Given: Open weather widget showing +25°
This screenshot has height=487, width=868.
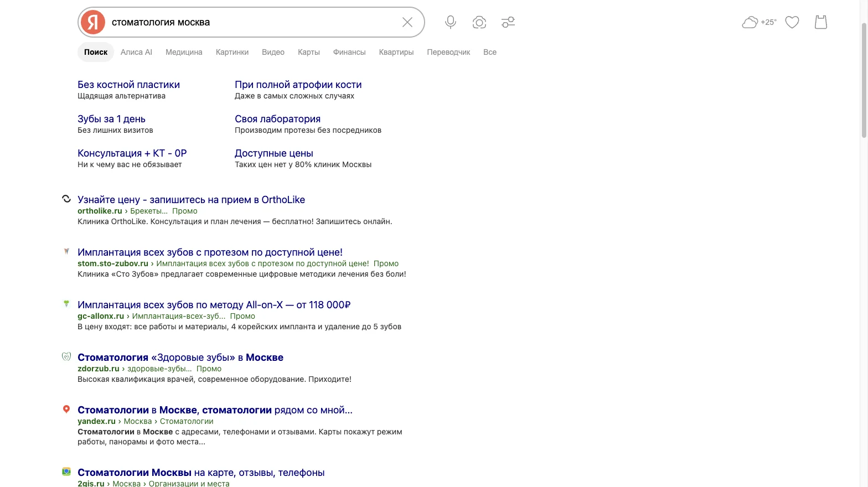Looking at the screenshot, I should coord(759,22).
